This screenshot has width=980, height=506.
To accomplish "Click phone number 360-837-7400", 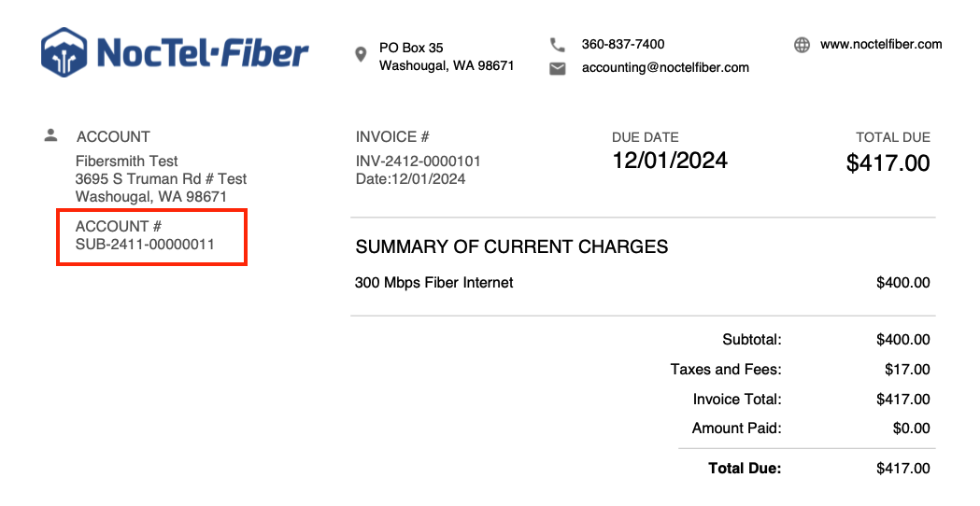I will (x=623, y=44).
